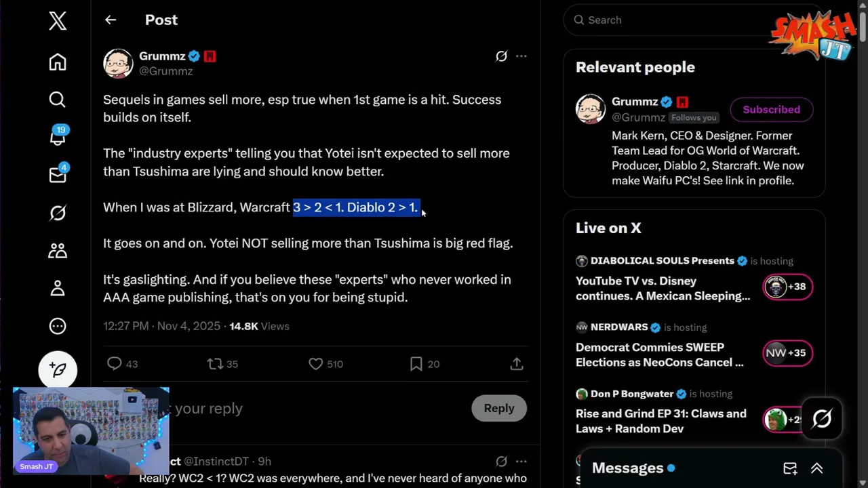The width and height of the screenshot is (868, 488).
Task: Open Messages inbox with 4 unread
Action: [x=58, y=175]
